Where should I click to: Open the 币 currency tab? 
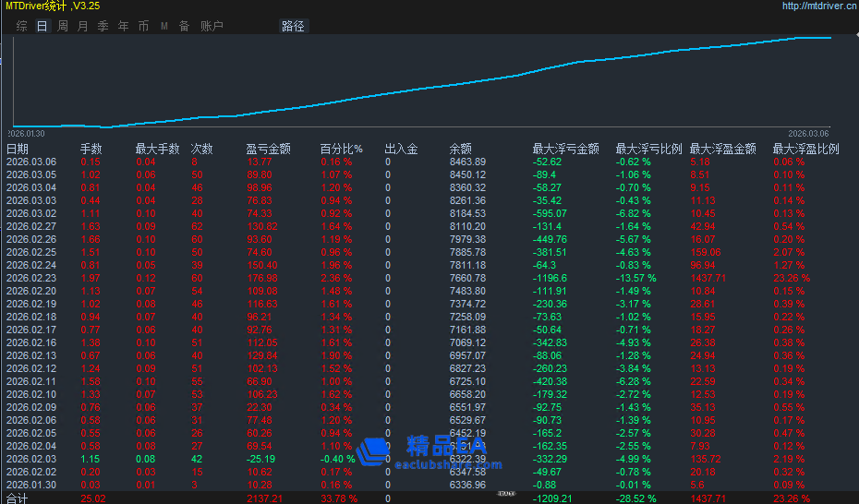pyautogui.click(x=143, y=26)
